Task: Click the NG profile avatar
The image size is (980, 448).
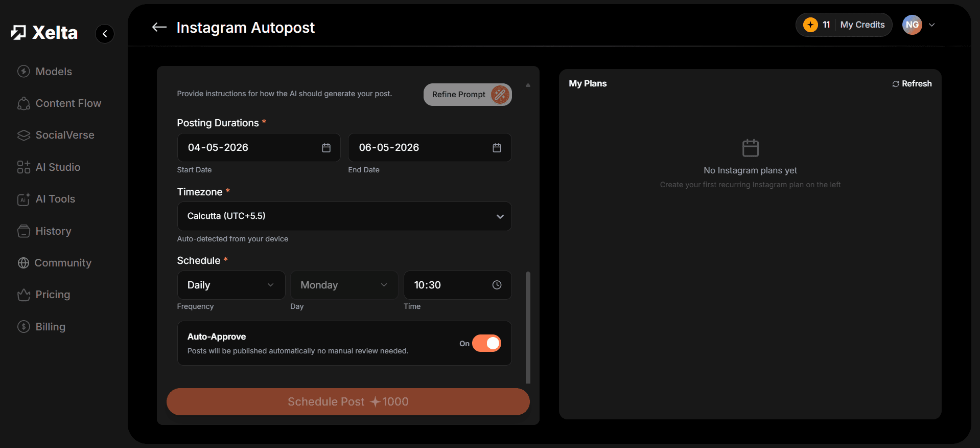Action: pyautogui.click(x=912, y=25)
